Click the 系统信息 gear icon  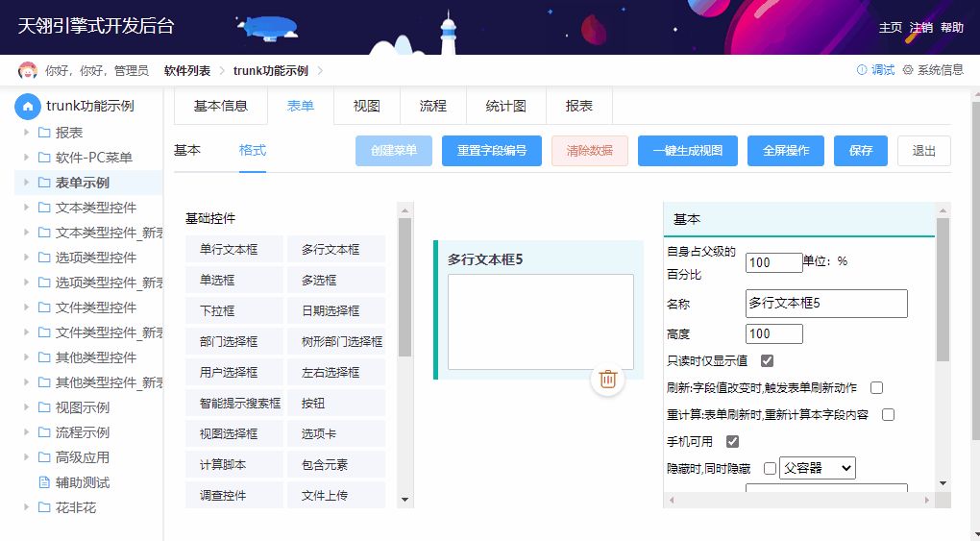pyautogui.click(x=907, y=70)
